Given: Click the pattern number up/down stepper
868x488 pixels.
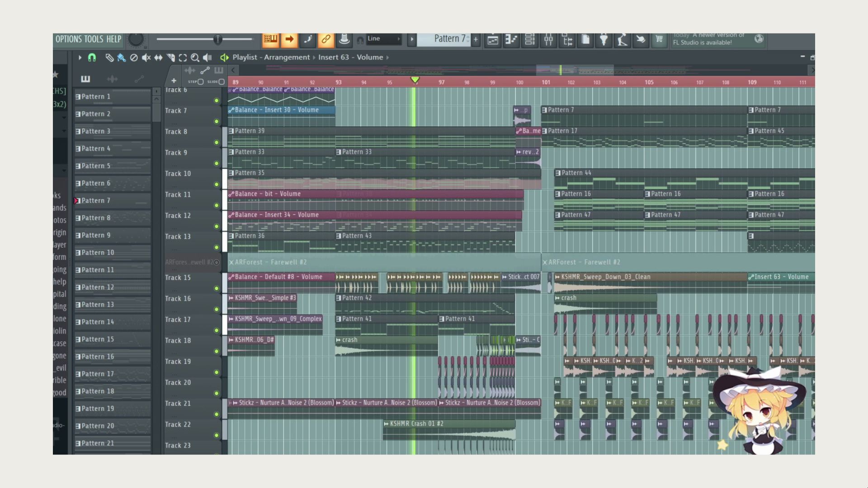Looking at the screenshot, I should [x=468, y=39].
